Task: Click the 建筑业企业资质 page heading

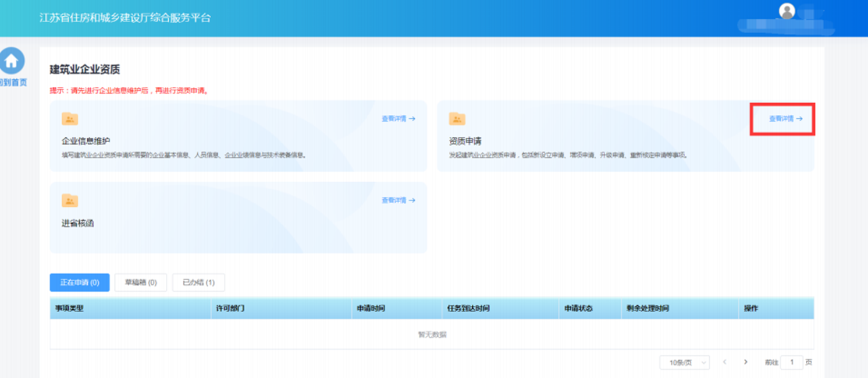Action: coord(85,69)
